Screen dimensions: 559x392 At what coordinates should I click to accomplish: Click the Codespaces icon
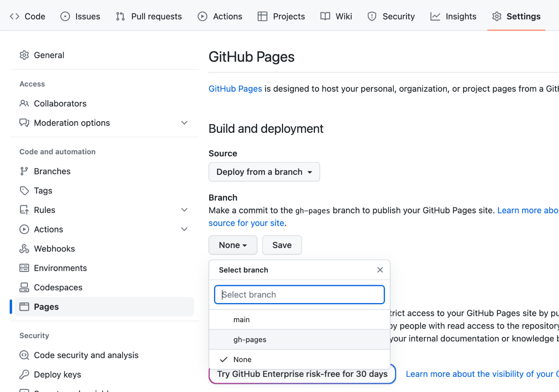[24, 288]
